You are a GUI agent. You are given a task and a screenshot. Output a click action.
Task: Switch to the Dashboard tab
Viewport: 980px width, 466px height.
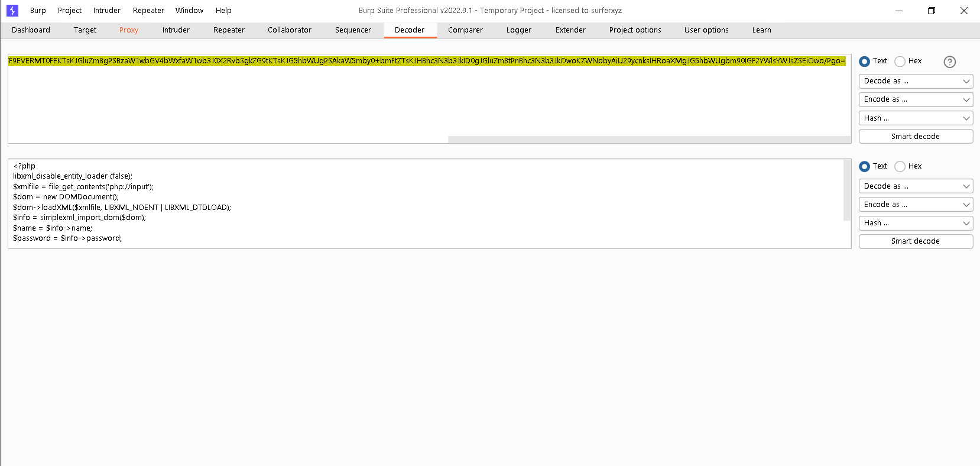(31, 30)
